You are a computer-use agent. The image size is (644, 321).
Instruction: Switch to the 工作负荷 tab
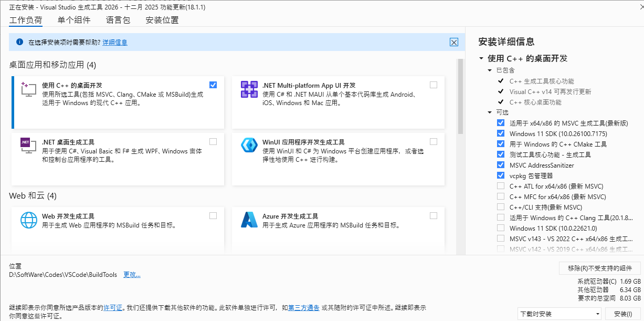[x=26, y=20]
